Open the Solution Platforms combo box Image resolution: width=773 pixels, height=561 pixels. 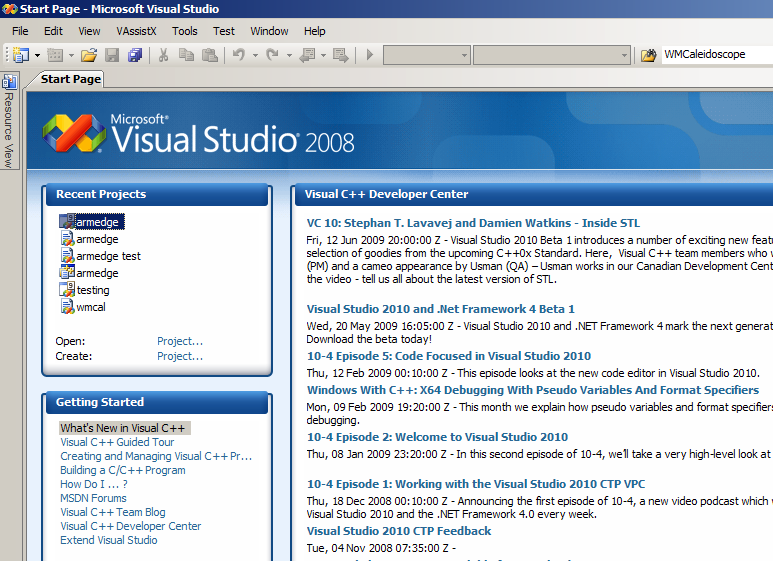pyautogui.click(x=552, y=55)
